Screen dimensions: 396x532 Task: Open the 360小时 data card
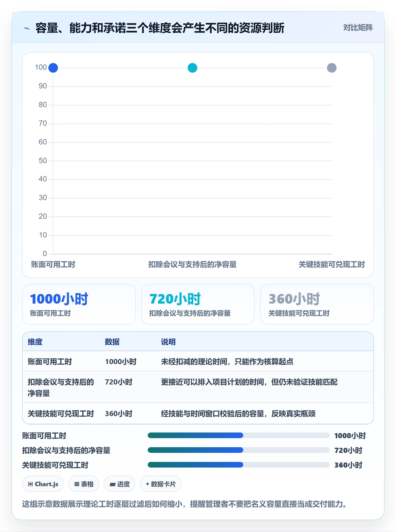317,304
